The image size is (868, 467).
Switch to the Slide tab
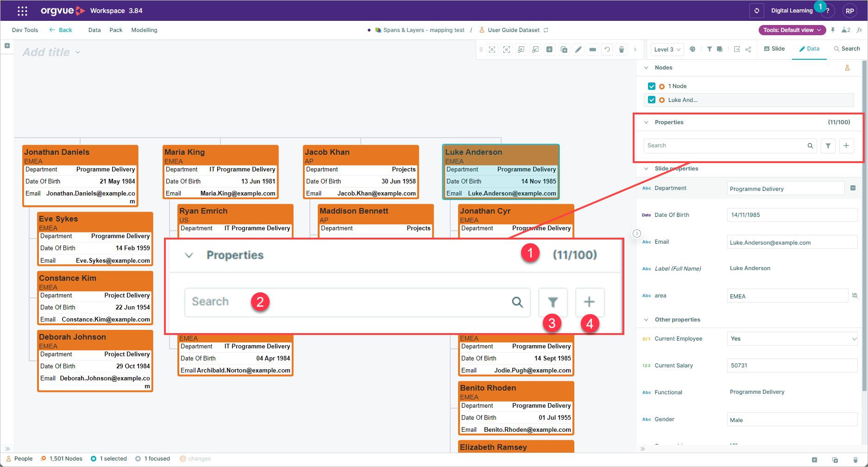point(774,49)
